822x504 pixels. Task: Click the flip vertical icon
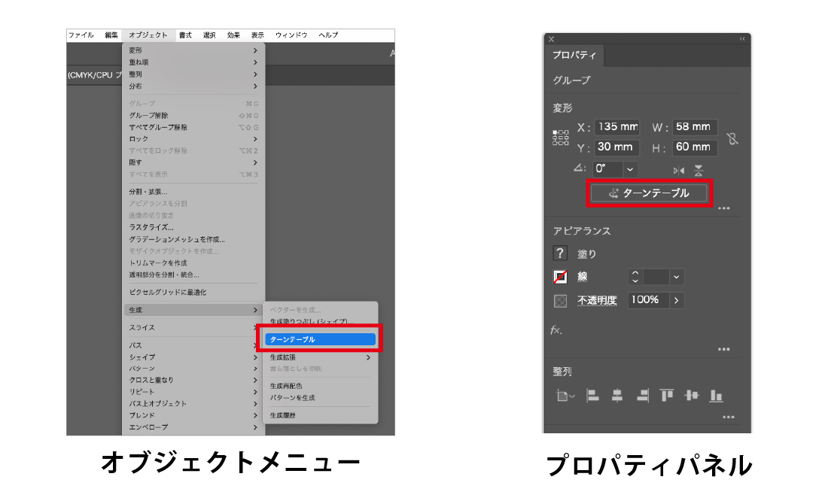[x=699, y=170]
